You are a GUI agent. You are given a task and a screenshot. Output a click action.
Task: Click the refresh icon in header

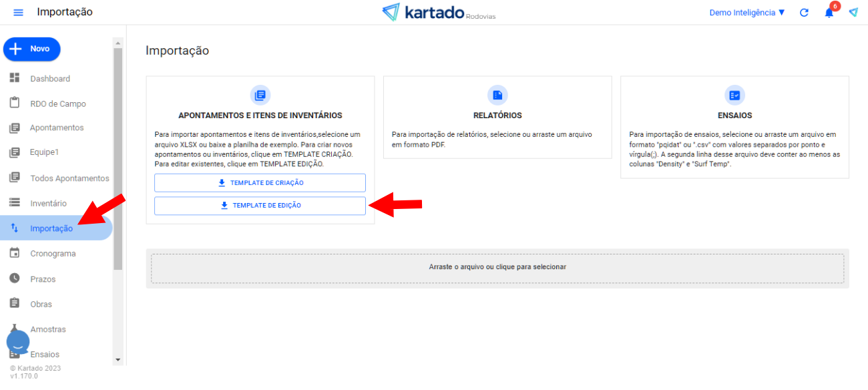click(x=804, y=13)
